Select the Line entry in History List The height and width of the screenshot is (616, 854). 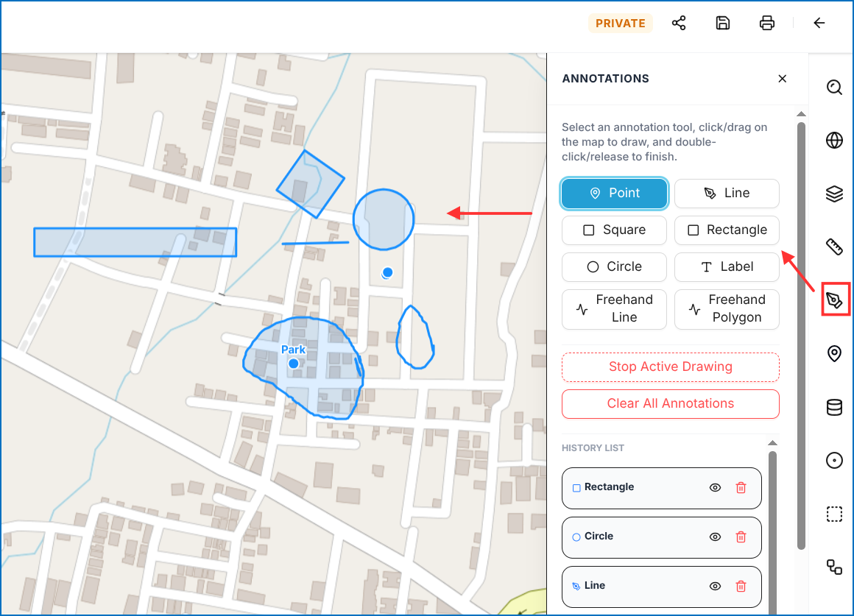(662, 587)
